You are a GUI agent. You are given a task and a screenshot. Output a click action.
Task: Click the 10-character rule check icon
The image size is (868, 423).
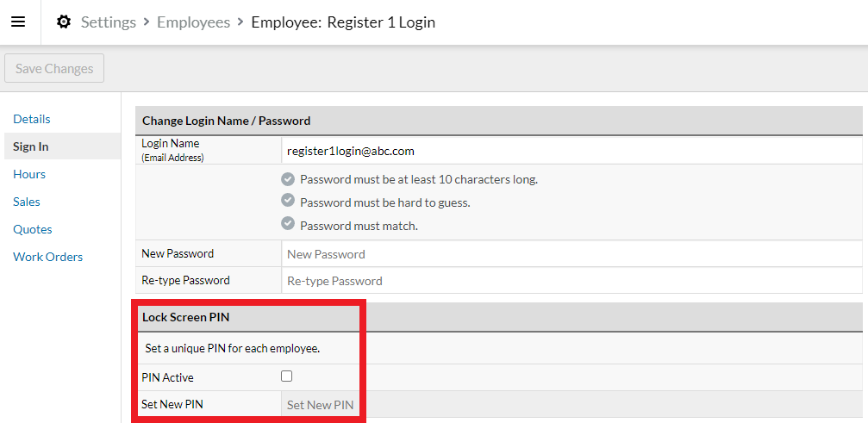[287, 179]
